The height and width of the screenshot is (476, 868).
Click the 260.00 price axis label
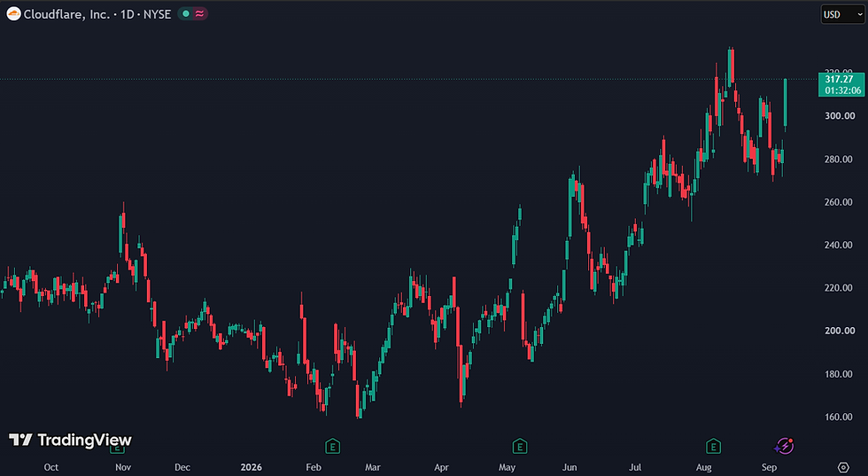pyautogui.click(x=839, y=202)
